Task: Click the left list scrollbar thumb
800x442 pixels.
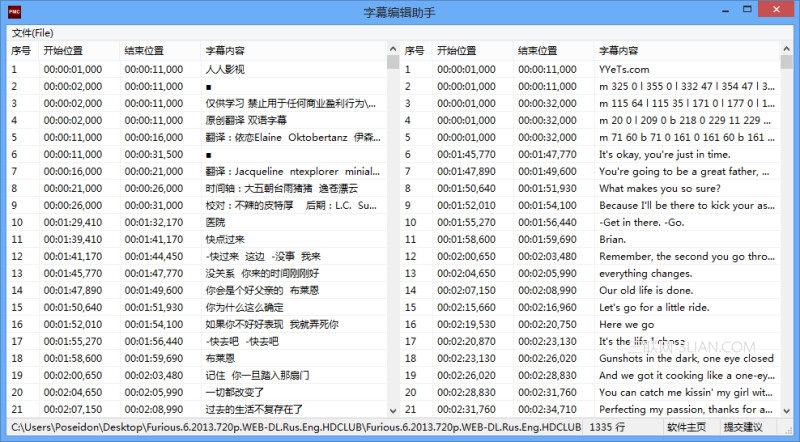Action: [x=393, y=62]
